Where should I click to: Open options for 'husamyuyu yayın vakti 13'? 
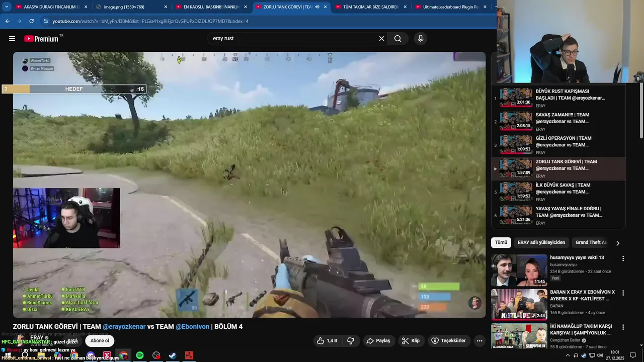(x=623, y=258)
